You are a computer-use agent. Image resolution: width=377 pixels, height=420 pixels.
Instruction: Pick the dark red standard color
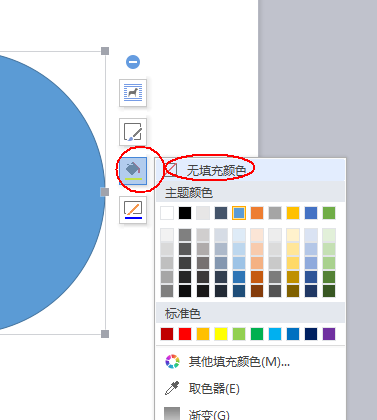[x=167, y=334]
